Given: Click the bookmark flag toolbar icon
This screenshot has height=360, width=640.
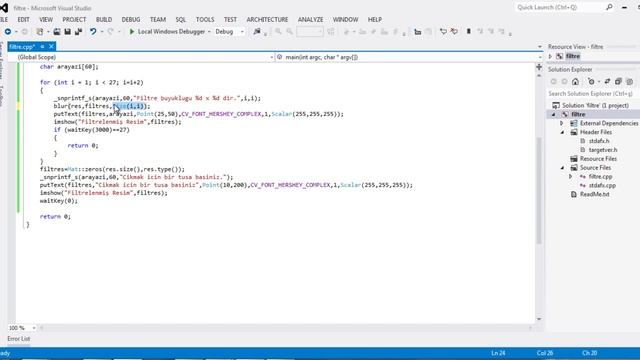Looking at the screenshot, I should tap(469, 31).
